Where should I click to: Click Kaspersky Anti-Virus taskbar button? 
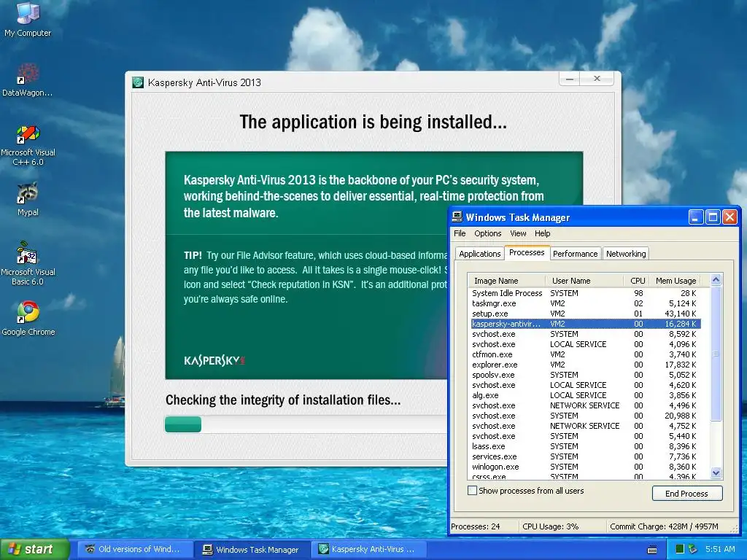[x=367, y=549]
